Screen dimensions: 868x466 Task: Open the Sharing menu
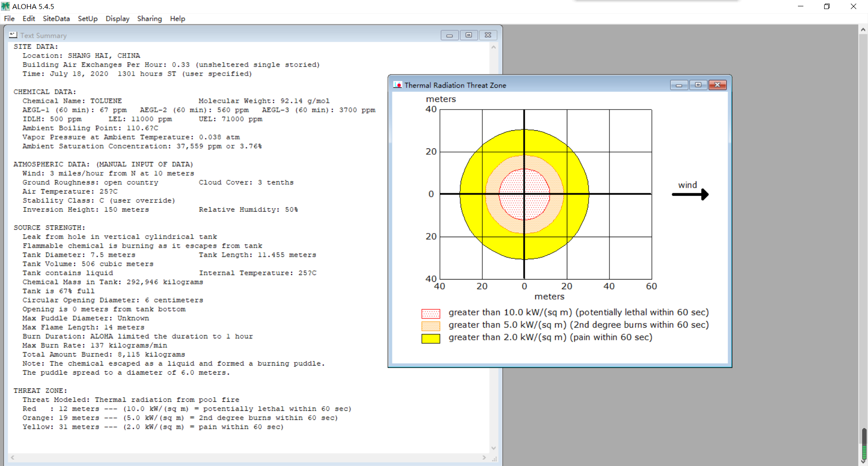click(149, 19)
